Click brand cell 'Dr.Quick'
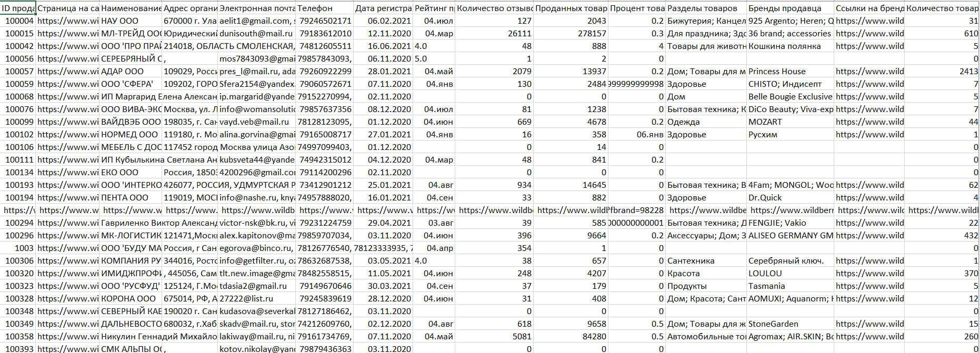 [790, 197]
